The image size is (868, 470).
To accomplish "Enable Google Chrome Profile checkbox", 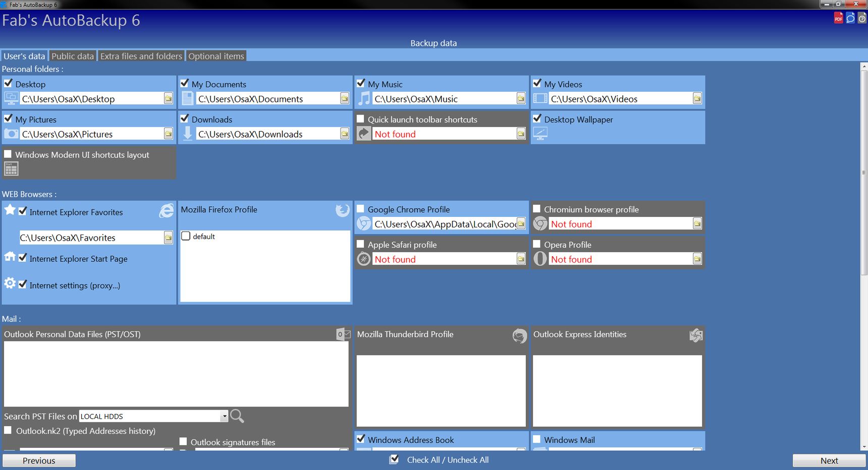I will click(x=360, y=209).
